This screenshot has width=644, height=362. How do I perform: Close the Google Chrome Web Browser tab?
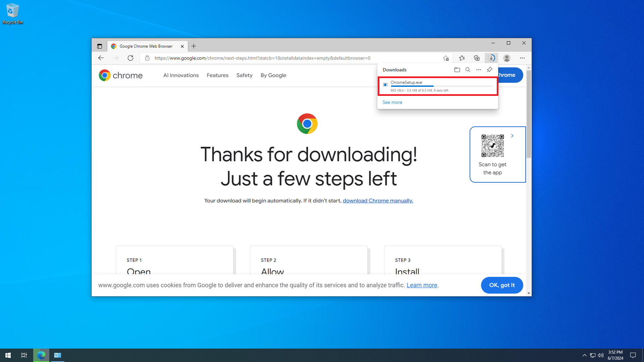182,46
